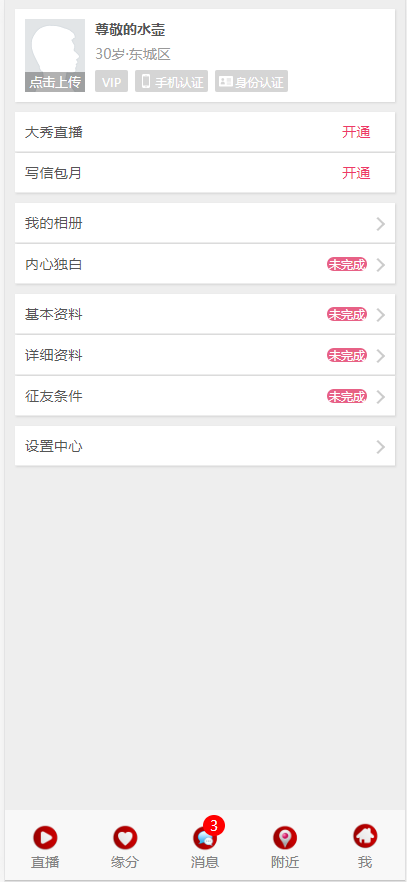Click the 手机认证 phone badge
Viewport: 407px width, 882px height.
(x=171, y=81)
